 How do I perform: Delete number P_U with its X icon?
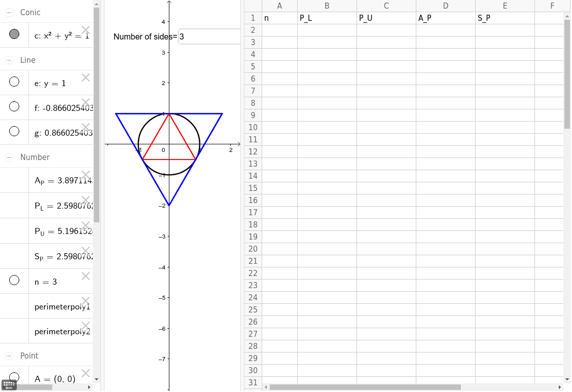[x=86, y=225]
